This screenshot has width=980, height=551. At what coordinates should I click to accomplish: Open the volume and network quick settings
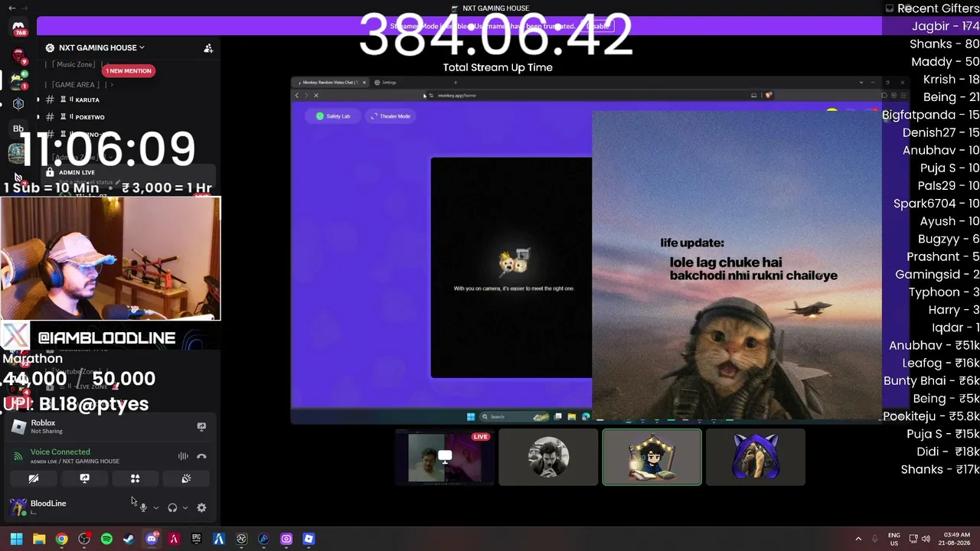(x=920, y=539)
